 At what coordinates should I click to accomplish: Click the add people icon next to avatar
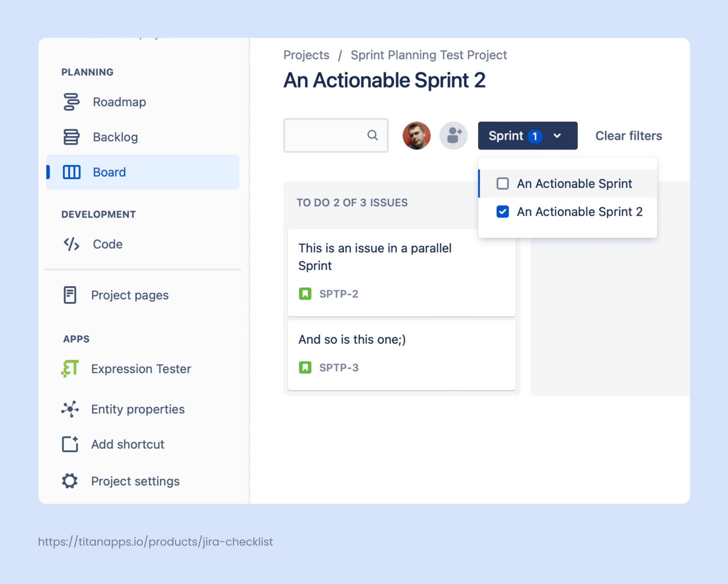click(x=453, y=135)
